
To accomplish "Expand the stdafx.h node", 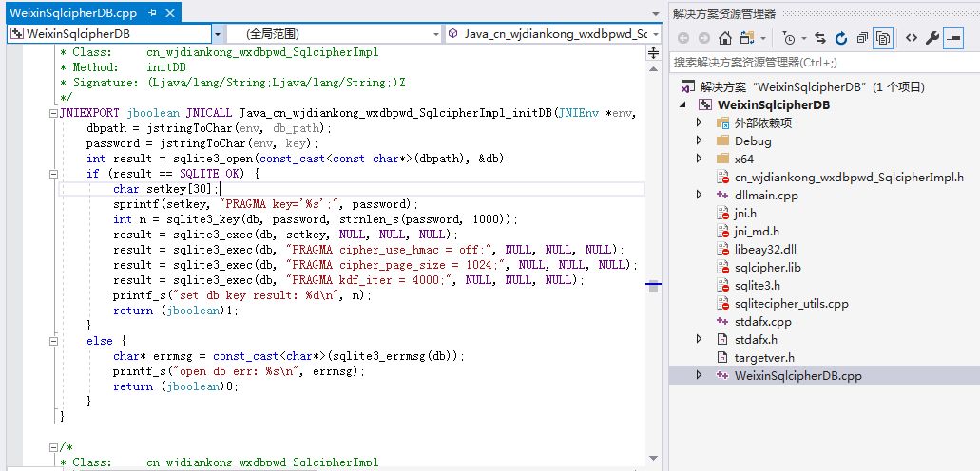I will click(x=700, y=339).
